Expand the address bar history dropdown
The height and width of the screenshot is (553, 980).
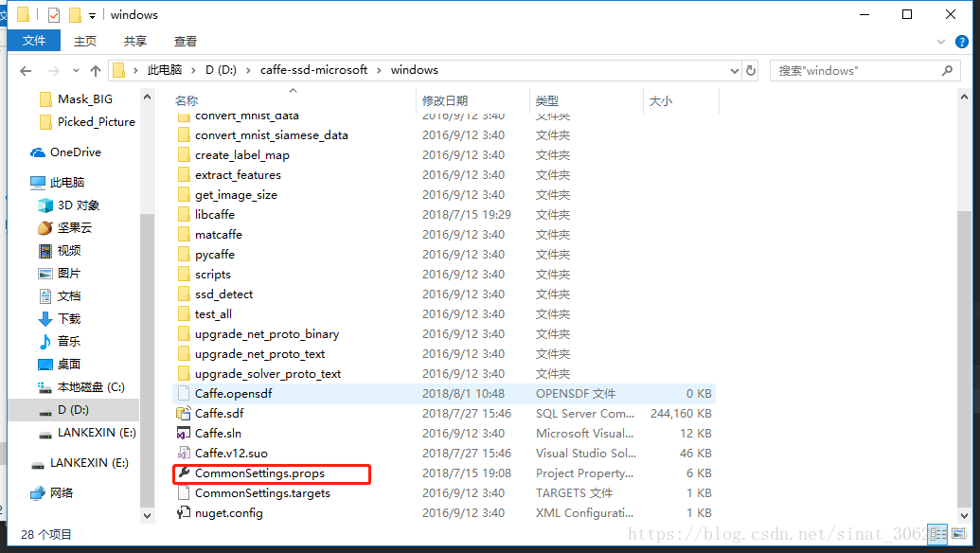pos(734,70)
